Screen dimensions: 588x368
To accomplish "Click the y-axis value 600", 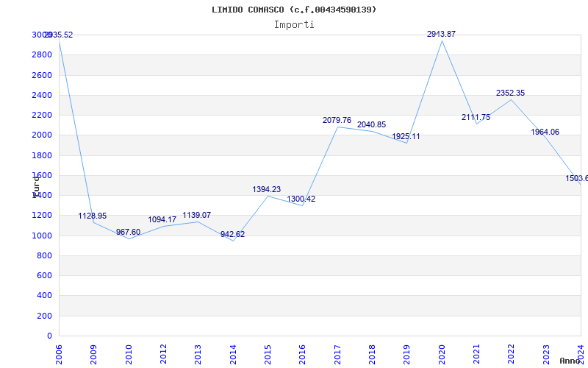I will 44,275.
